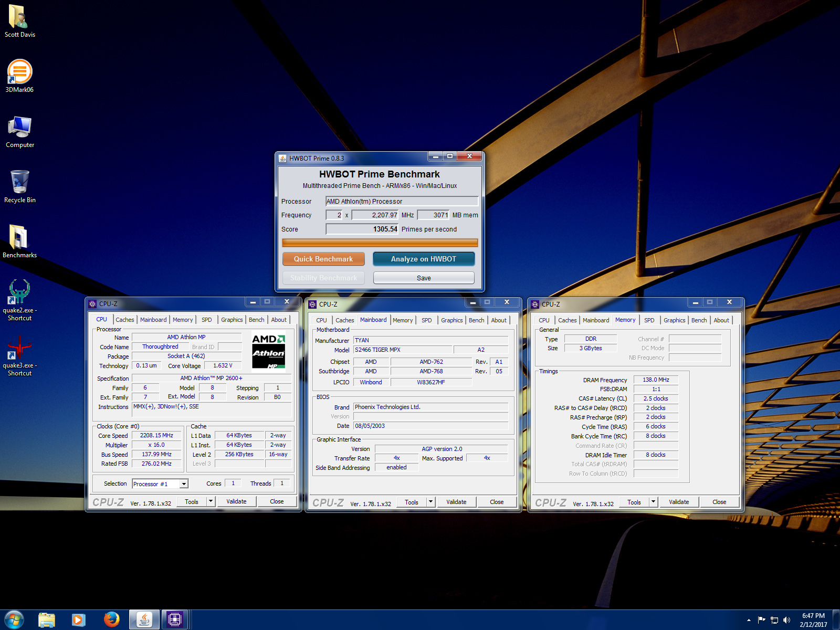This screenshot has width=840, height=630.
Task: Open Windows Explorer from the taskbar
Action: 47,620
